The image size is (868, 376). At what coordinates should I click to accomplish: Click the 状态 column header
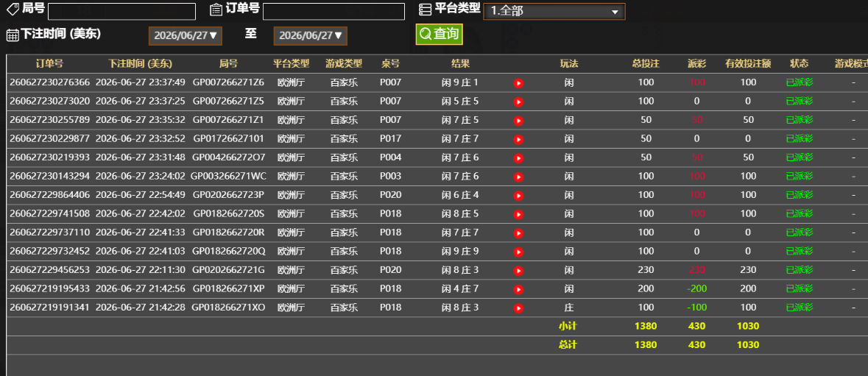800,63
